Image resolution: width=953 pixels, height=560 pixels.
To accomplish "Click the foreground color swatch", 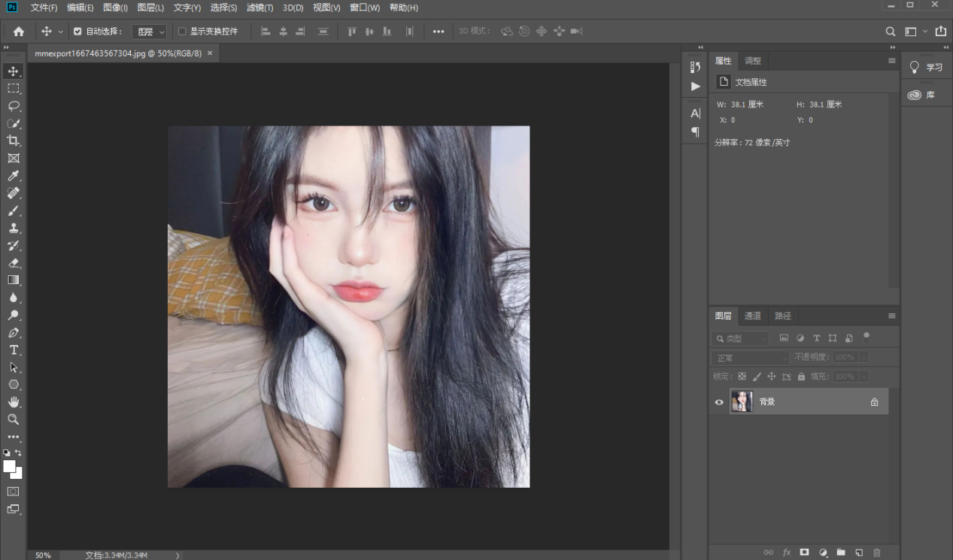I will (x=9, y=466).
